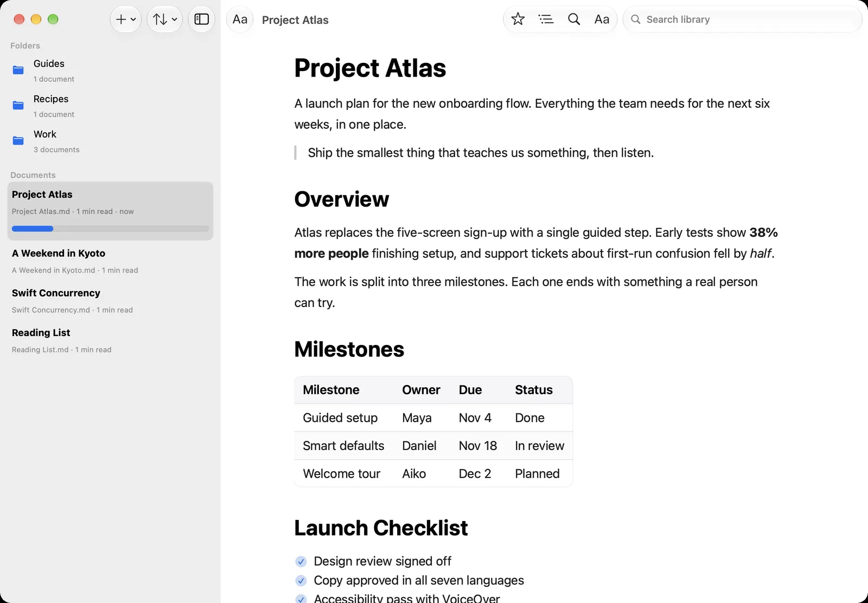
Task: Click the 'Nov 18' due date cell
Action: pyautogui.click(x=478, y=446)
